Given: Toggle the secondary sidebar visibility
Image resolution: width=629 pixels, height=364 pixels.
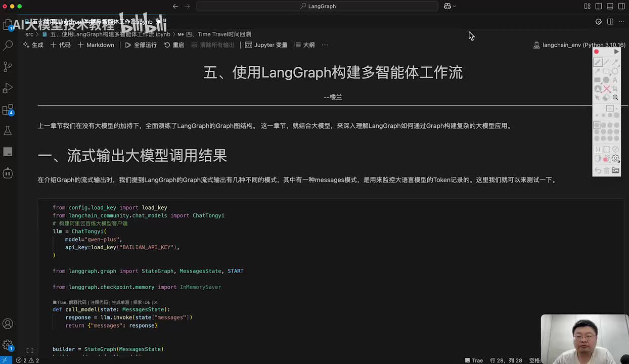Looking at the screenshot, I should [621, 6].
